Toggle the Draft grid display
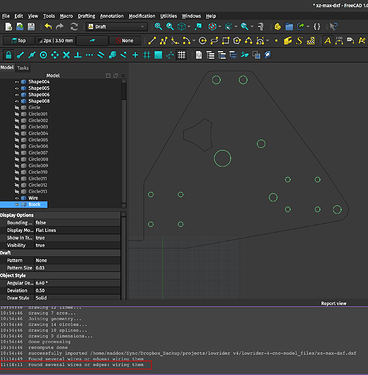368x375 pixels. click(181, 55)
